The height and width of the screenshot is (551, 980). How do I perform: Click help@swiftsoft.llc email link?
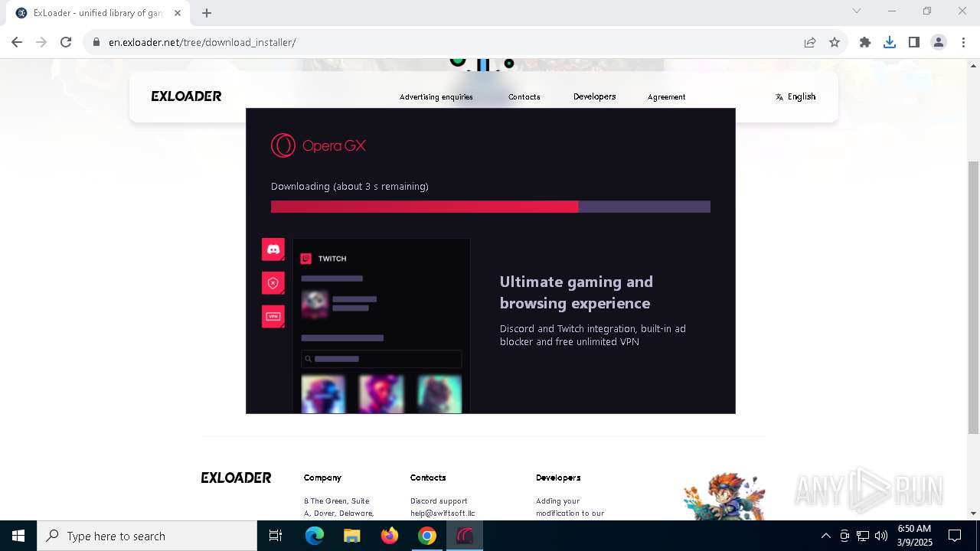443,514
